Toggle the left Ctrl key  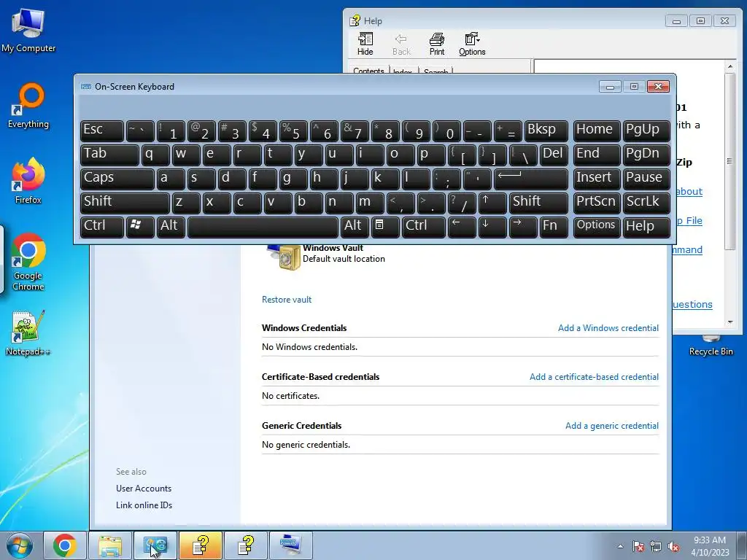[x=102, y=227]
